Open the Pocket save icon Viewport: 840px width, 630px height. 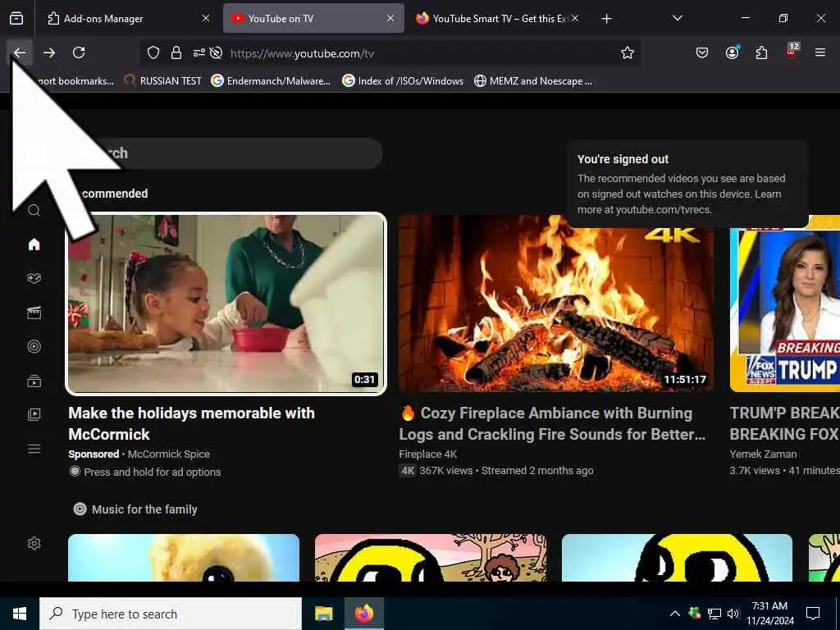tap(702, 52)
